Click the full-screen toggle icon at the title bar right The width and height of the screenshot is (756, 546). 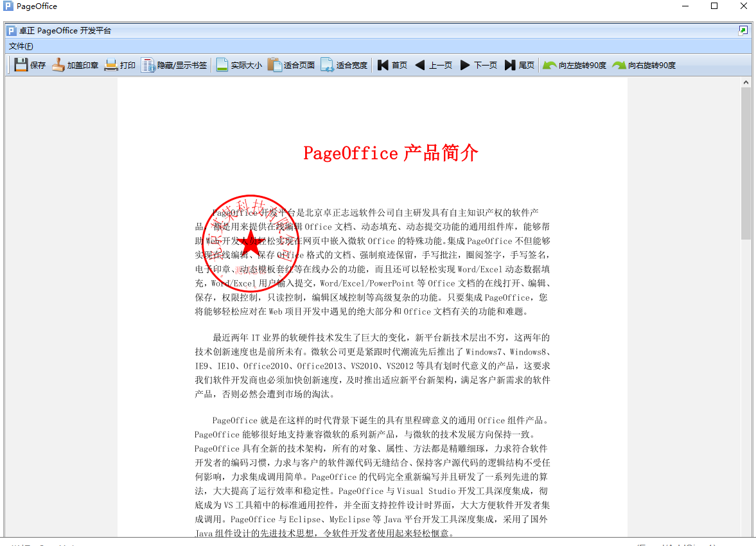(743, 31)
